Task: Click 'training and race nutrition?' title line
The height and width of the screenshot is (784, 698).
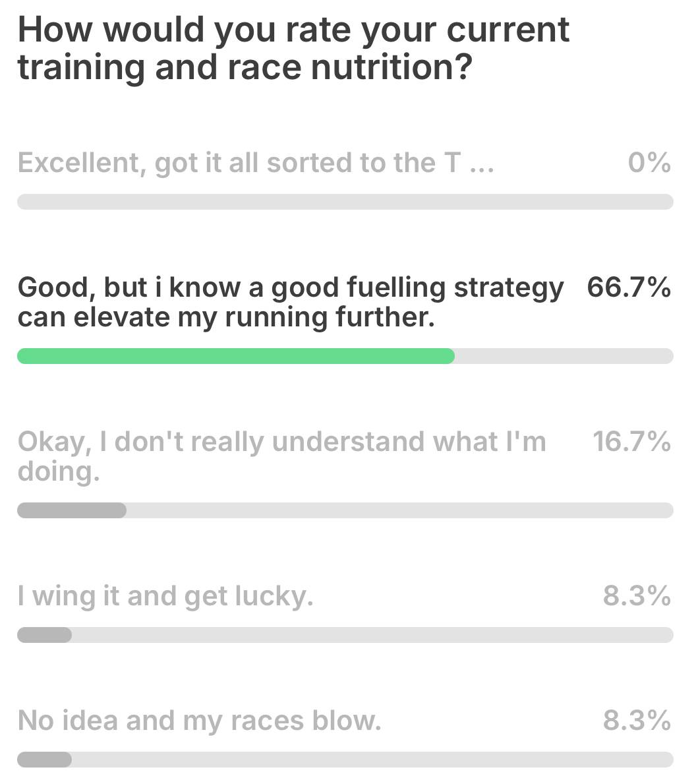Action: (245, 67)
